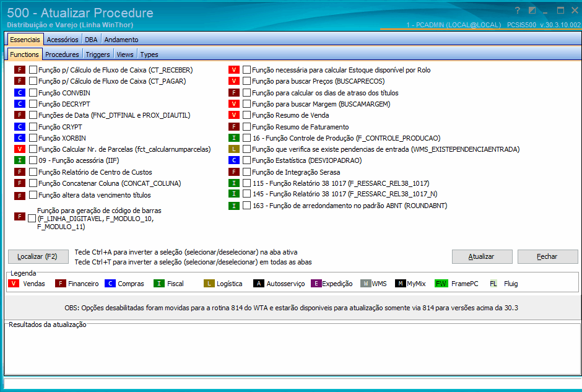This screenshot has height=392, width=582.
Task: Click the Fluig FL legend icon
Action: [493, 284]
